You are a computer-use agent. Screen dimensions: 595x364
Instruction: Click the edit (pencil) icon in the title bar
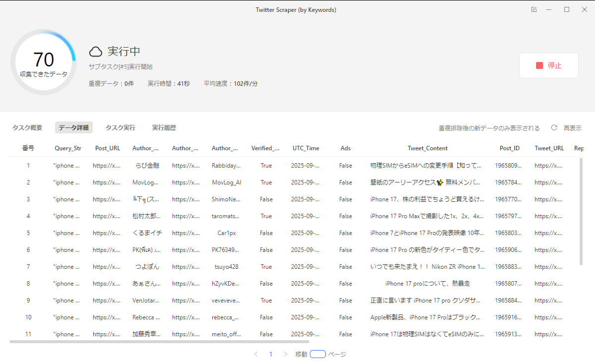click(534, 9)
